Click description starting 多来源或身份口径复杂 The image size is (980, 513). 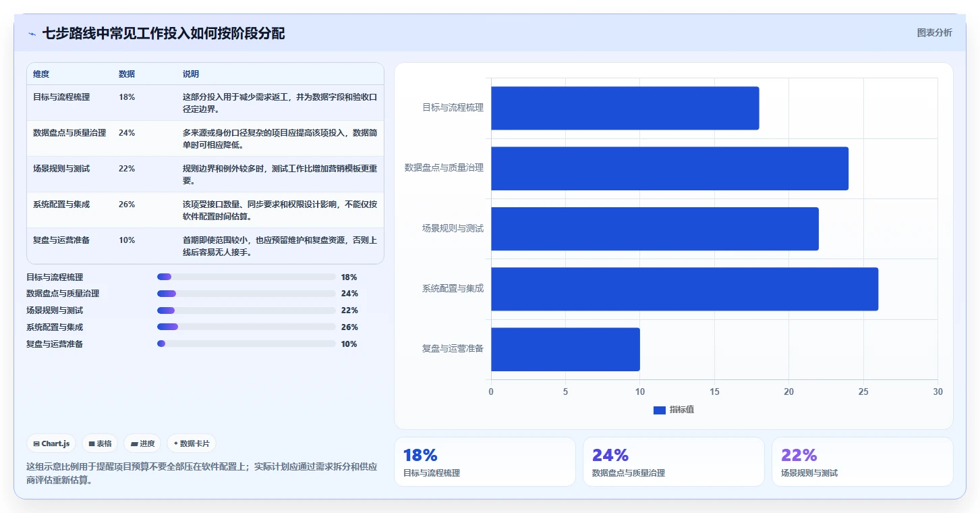[280, 139]
